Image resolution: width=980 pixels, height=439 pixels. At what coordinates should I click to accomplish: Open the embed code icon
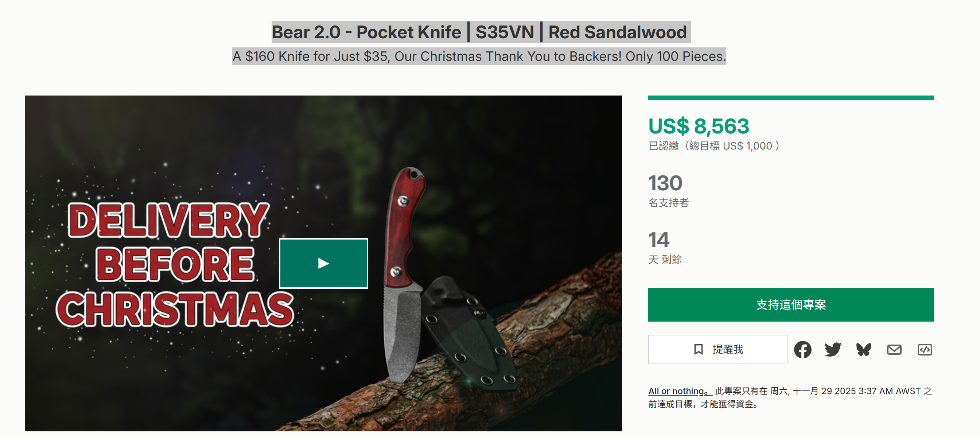coord(925,349)
